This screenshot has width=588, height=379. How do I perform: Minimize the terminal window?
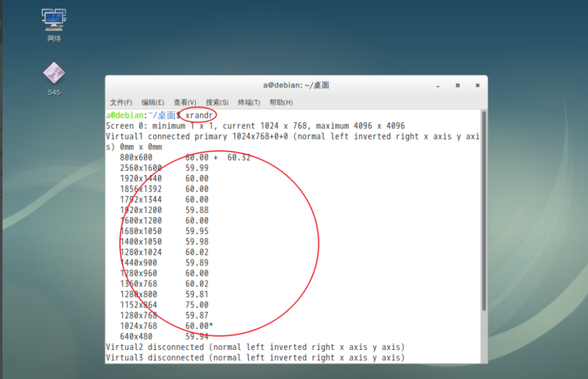click(438, 85)
